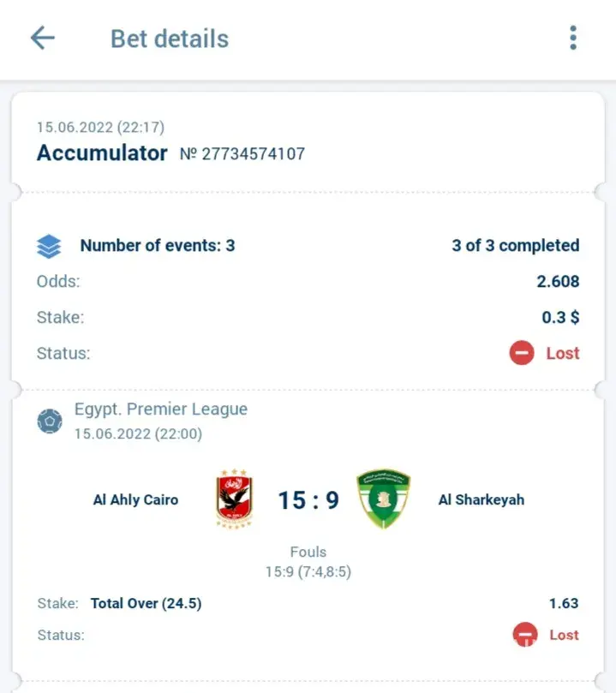Viewport: 616px width, 693px height.
Task: Select the Bet details page title
Action: tap(170, 39)
